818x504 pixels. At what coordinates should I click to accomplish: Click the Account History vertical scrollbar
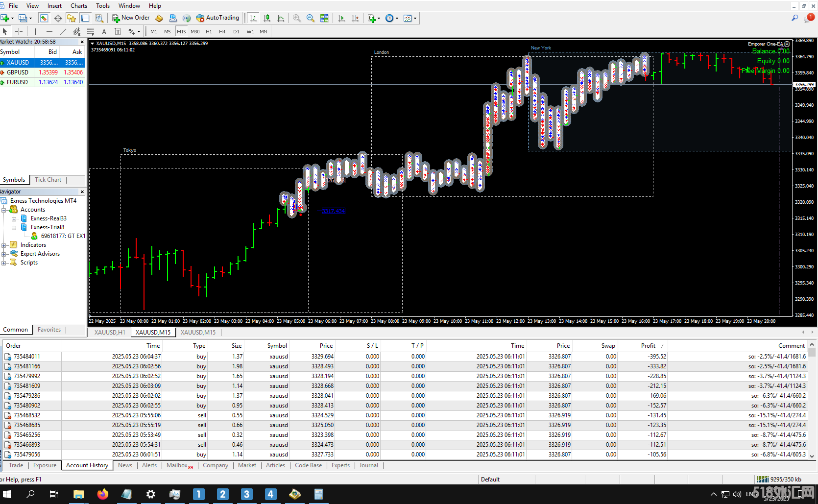(x=812, y=402)
